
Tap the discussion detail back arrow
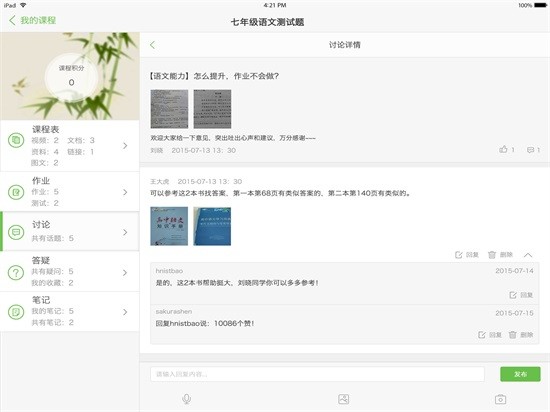pyautogui.click(x=153, y=45)
